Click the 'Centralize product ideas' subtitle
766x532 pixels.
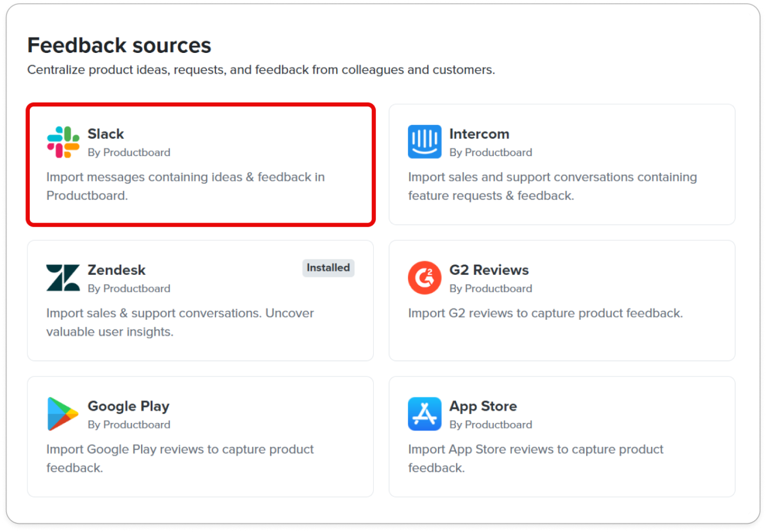pyautogui.click(x=261, y=70)
